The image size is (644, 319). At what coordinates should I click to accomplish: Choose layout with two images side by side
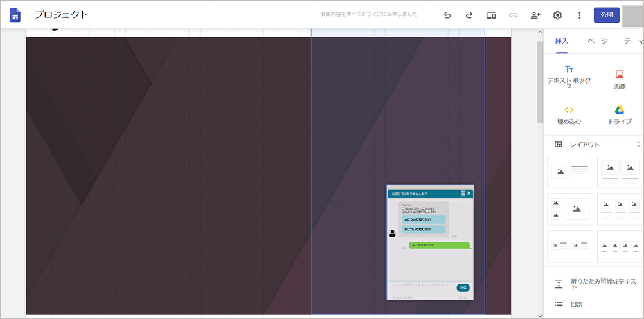click(x=620, y=172)
